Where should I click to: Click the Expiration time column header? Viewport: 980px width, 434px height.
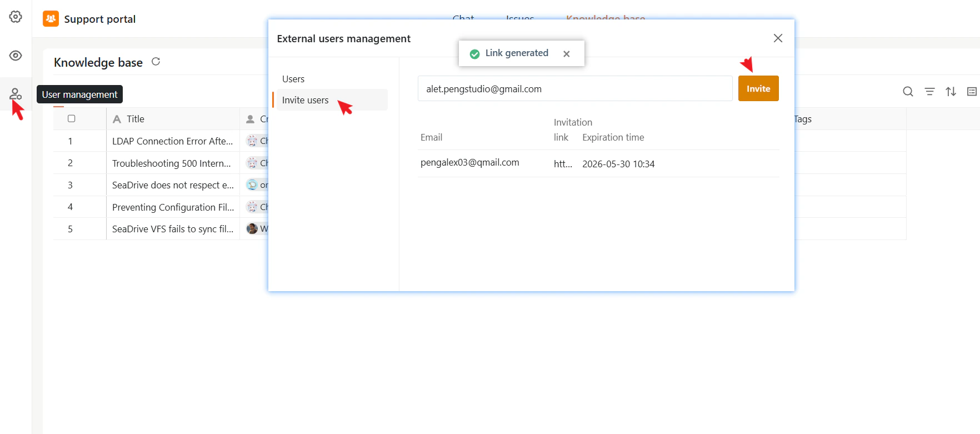(x=613, y=137)
